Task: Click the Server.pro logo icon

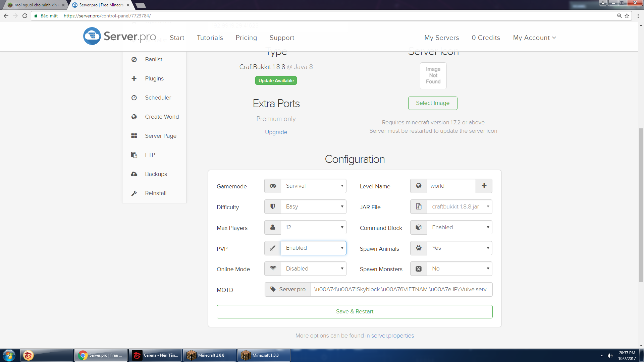Action: pos(92,36)
